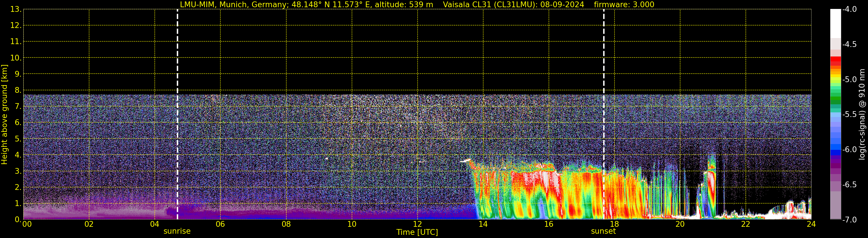Click the 00 hour tick label
The image size is (868, 238).
26,224
